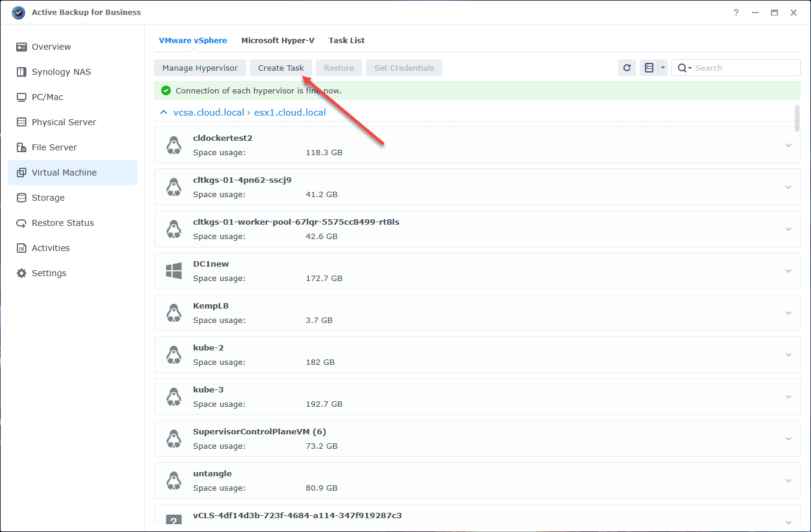The width and height of the screenshot is (811, 532).
Task: Click the Linux icon for KempLB
Action: click(174, 313)
